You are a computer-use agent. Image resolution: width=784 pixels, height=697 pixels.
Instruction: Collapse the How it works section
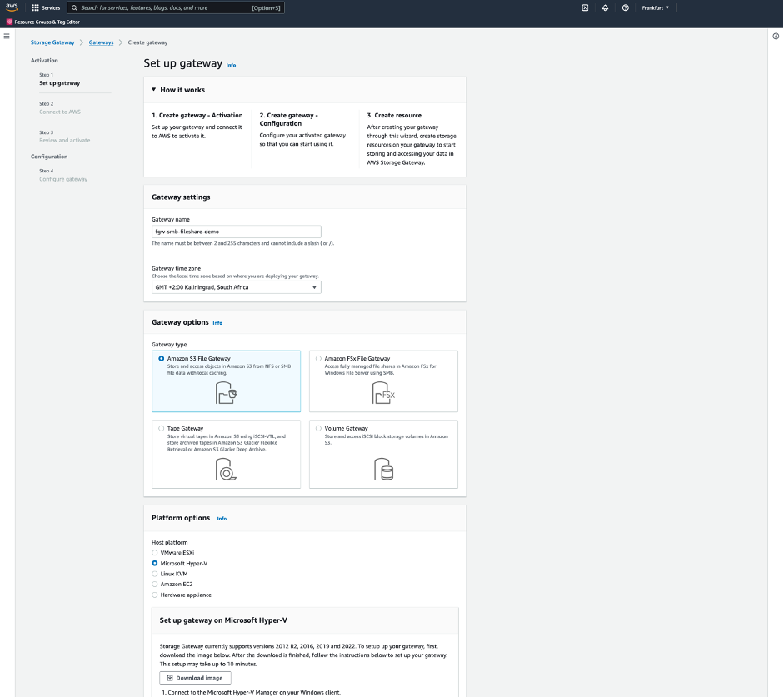tap(153, 90)
